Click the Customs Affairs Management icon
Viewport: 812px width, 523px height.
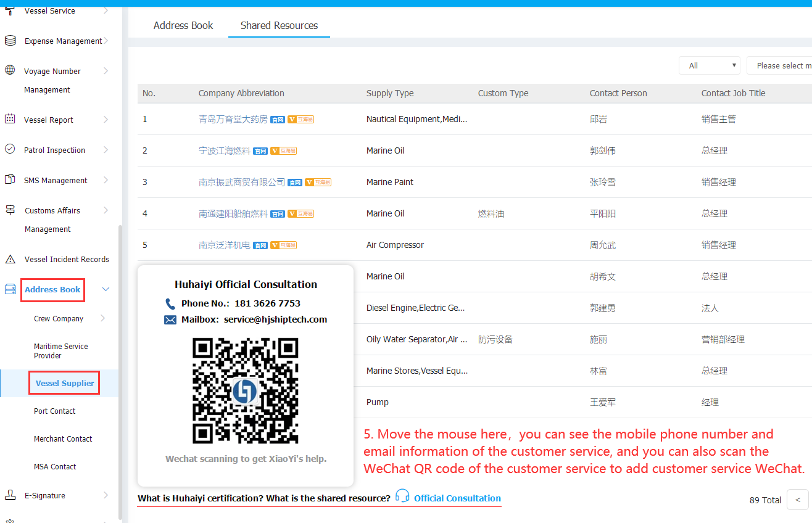pyautogui.click(x=10, y=210)
